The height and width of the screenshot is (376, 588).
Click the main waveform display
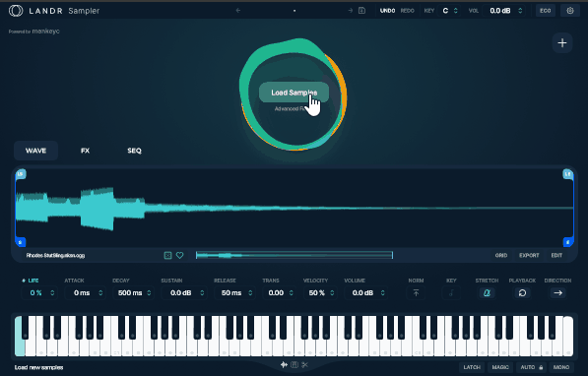[294, 208]
